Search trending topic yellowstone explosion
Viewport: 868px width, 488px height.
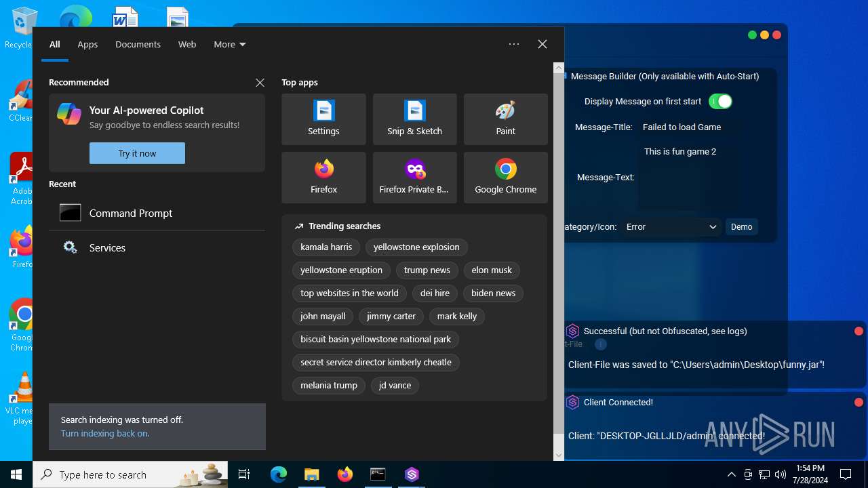click(x=416, y=247)
